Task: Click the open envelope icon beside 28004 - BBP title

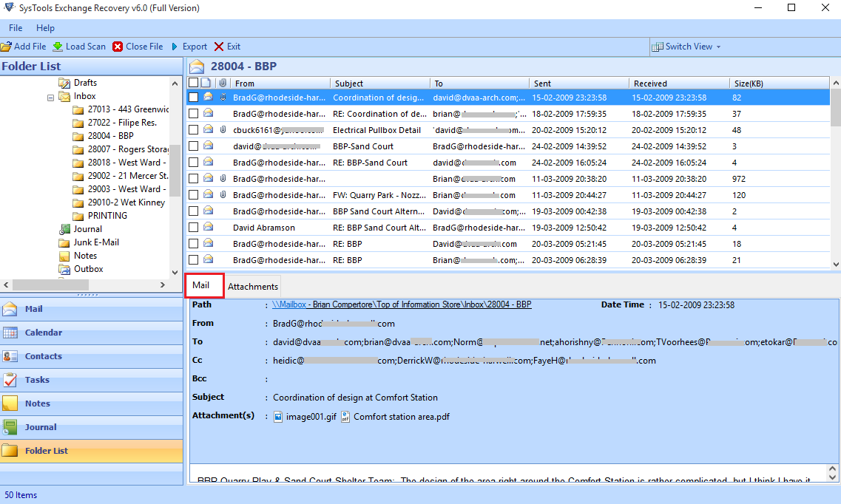Action: pos(197,67)
